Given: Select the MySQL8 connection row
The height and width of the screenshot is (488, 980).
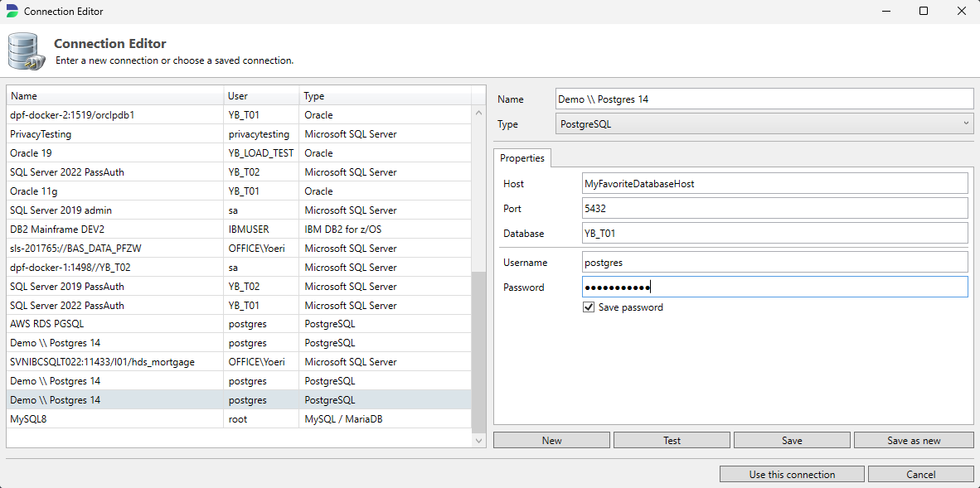Looking at the screenshot, I should point(116,419).
